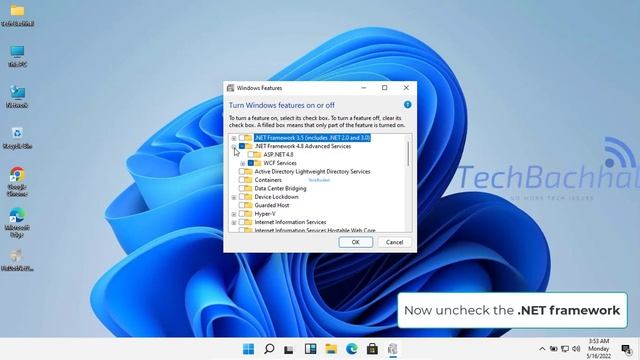
Task: Open the notification center icon
Action: coord(626,349)
